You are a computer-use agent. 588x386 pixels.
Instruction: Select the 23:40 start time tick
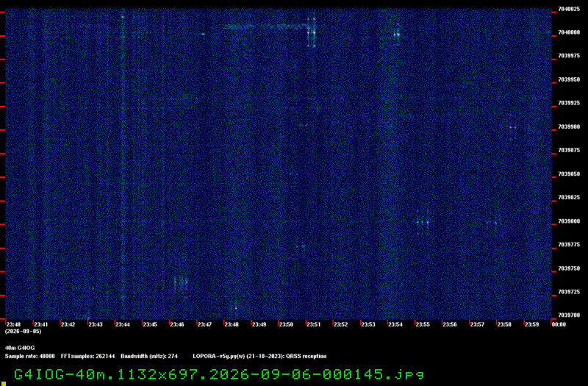pyautogui.click(x=13, y=324)
